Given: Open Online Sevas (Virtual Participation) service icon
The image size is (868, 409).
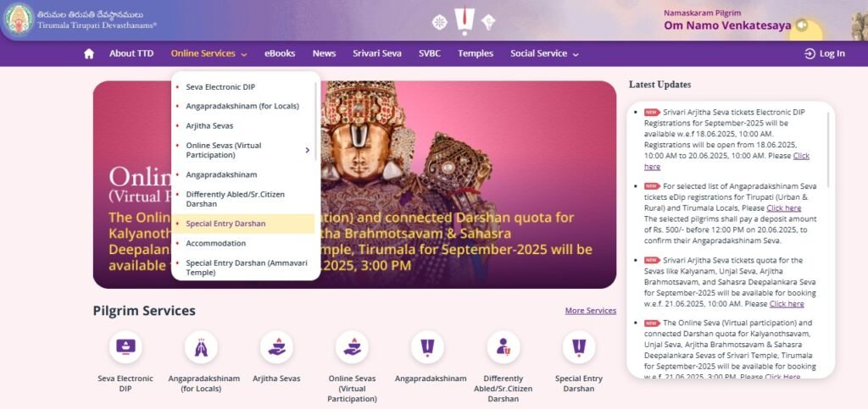Looking at the screenshot, I should [x=352, y=347].
